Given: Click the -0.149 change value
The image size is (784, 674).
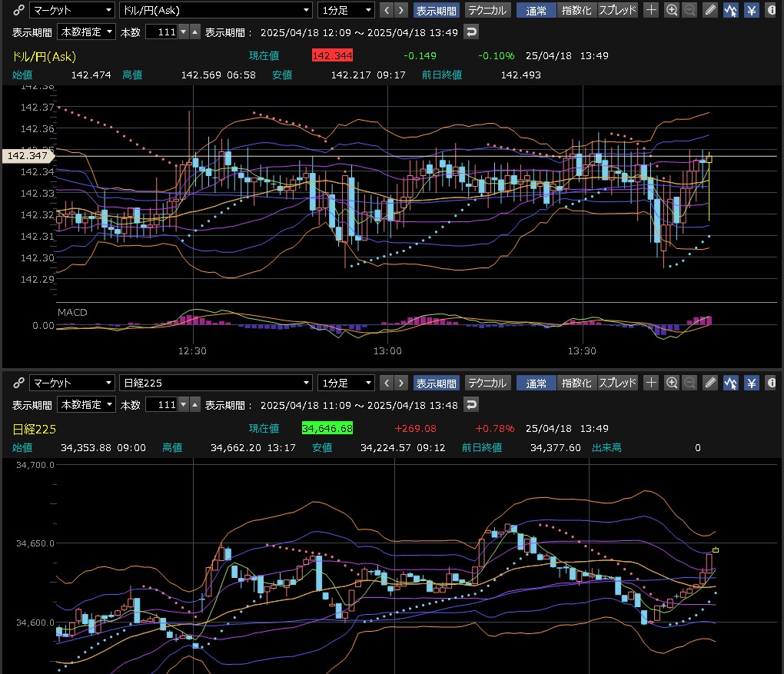Looking at the screenshot, I should tap(420, 55).
